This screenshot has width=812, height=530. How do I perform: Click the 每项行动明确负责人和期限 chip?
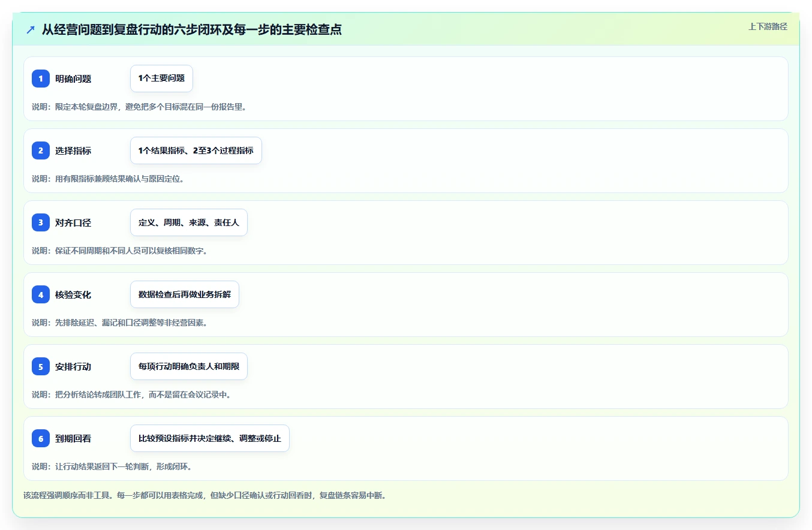(189, 366)
